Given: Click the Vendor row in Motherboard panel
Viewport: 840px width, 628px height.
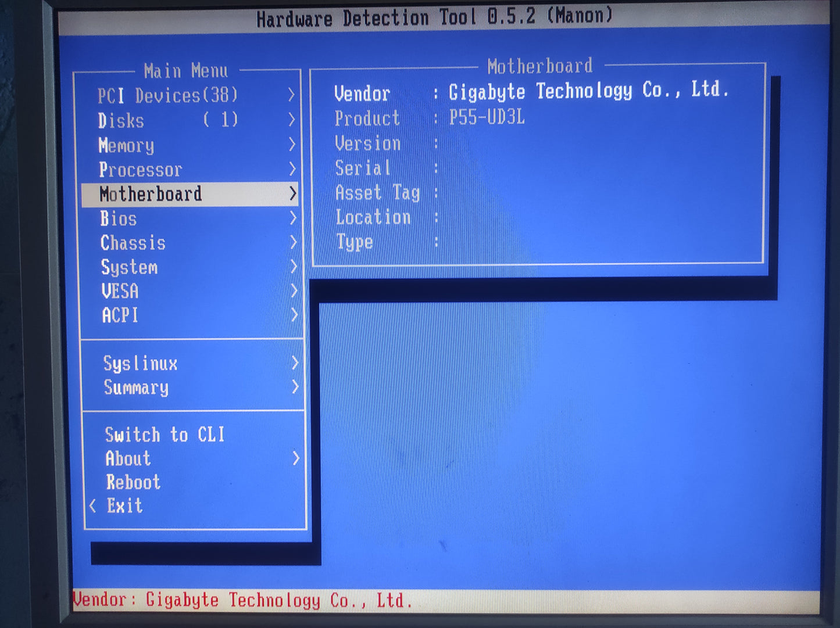Looking at the screenshot, I should (530, 92).
